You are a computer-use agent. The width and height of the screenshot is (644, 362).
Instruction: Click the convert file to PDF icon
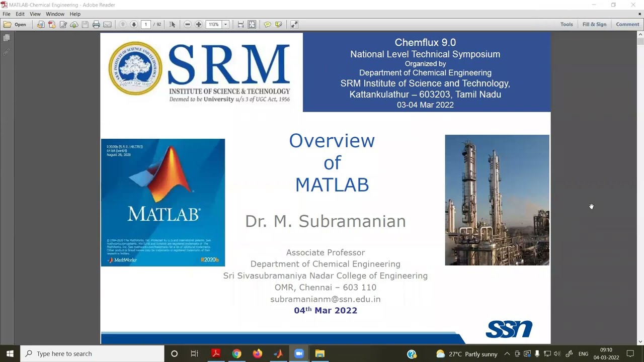pos(41,24)
